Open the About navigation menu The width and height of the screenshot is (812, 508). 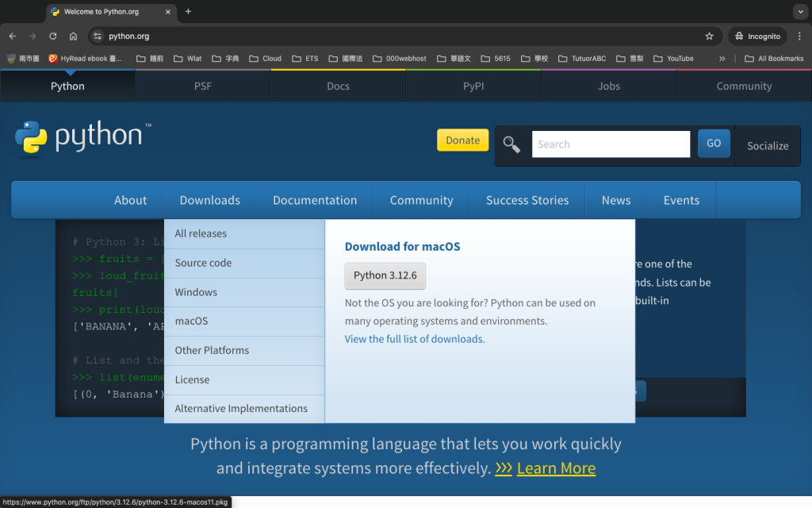(x=131, y=200)
